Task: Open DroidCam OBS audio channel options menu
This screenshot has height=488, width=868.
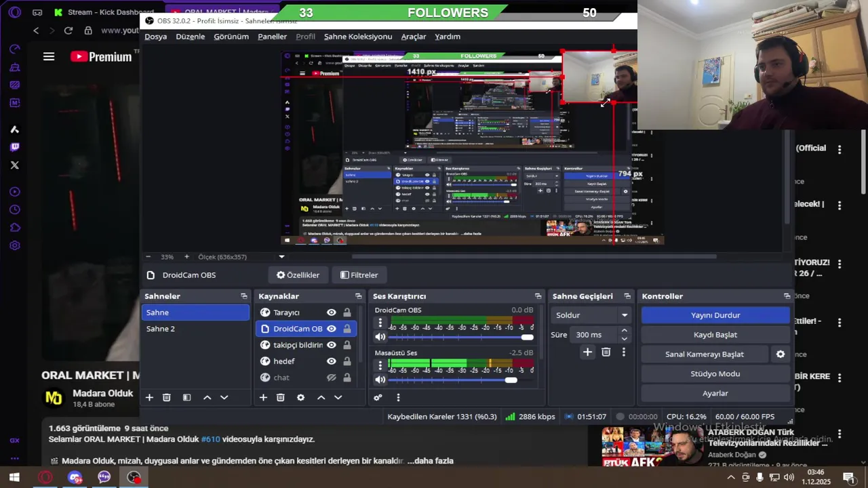Action: point(380,323)
